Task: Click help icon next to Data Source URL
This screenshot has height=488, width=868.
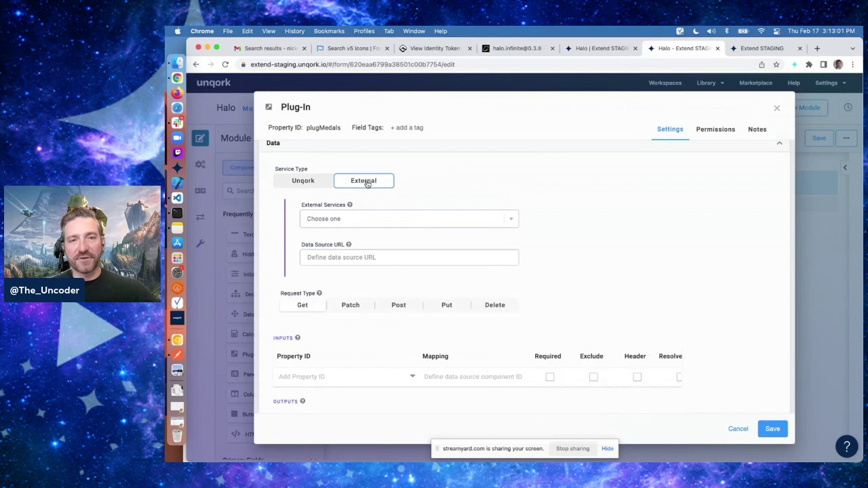Action: pos(349,245)
